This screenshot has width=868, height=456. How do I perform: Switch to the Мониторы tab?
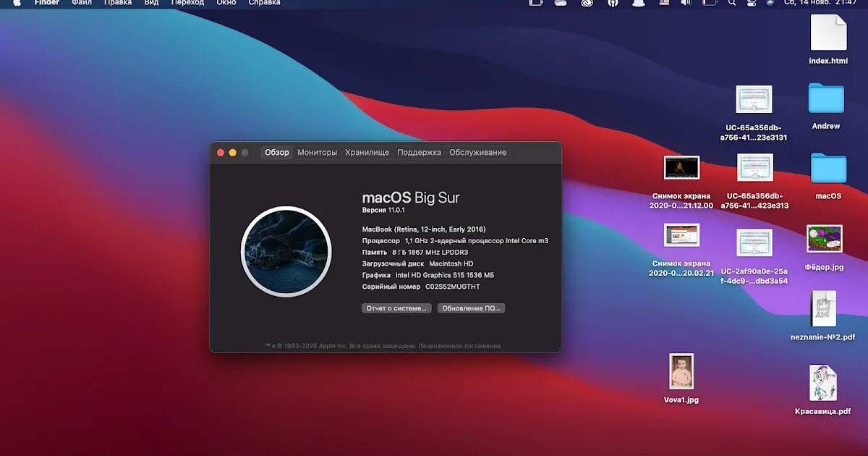(318, 152)
